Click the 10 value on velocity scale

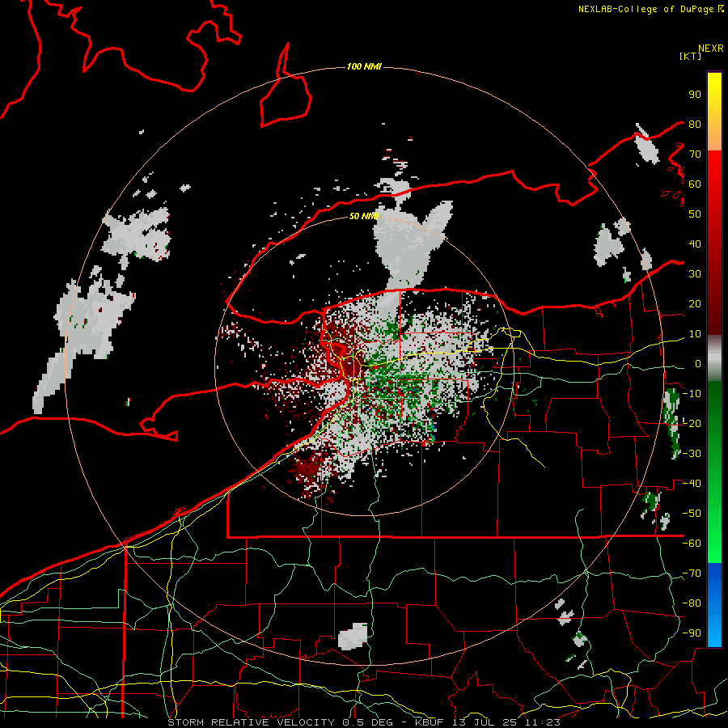pyautogui.click(x=695, y=334)
